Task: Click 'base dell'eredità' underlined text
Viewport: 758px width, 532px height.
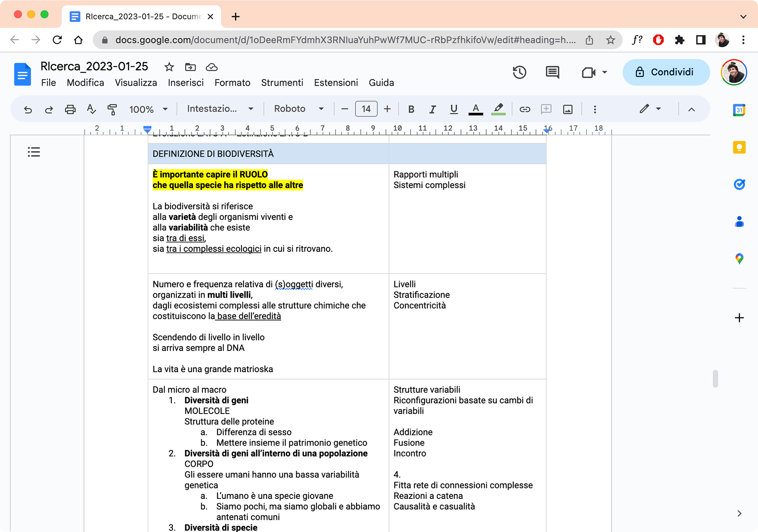Action: coord(249,316)
